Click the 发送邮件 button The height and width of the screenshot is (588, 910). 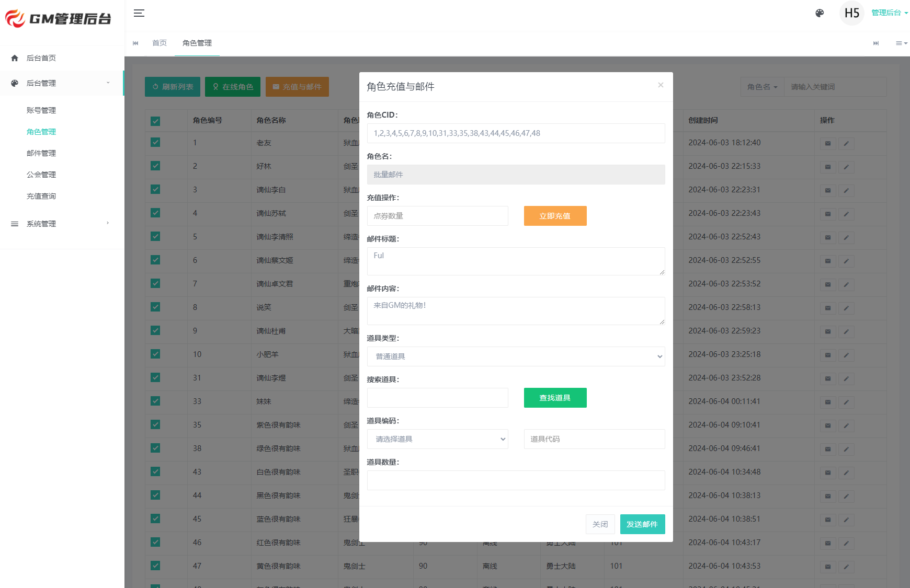(x=642, y=524)
